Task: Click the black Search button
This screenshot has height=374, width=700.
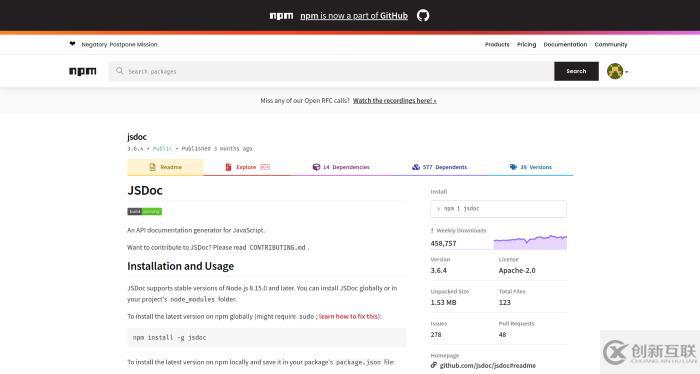Action: click(576, 71)
